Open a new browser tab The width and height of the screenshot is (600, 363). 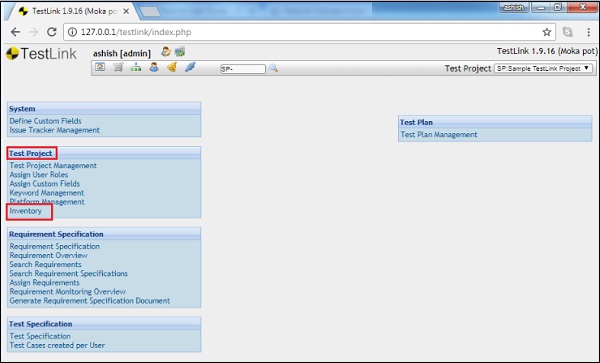pyautogui.click(x=150, y=12)
